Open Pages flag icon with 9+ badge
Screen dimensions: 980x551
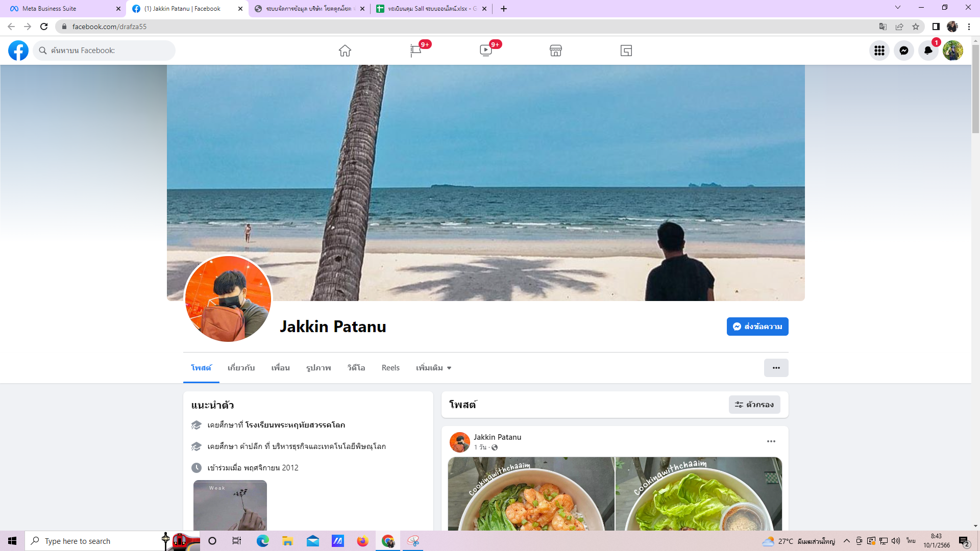[415, 51]
